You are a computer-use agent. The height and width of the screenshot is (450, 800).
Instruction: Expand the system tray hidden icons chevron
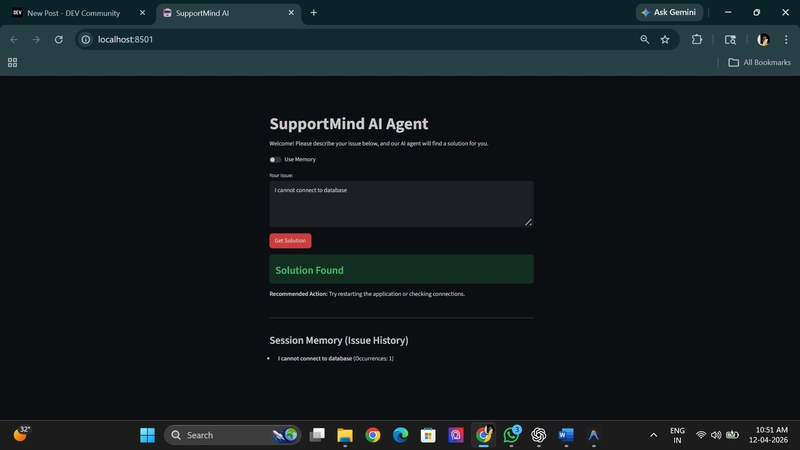click(654, 435)
